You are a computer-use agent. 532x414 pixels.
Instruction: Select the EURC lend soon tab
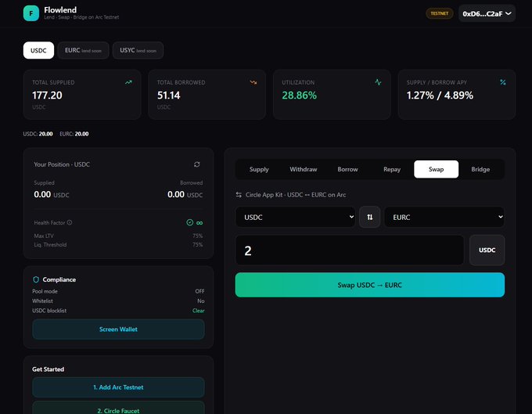click(x=83, y=51)
